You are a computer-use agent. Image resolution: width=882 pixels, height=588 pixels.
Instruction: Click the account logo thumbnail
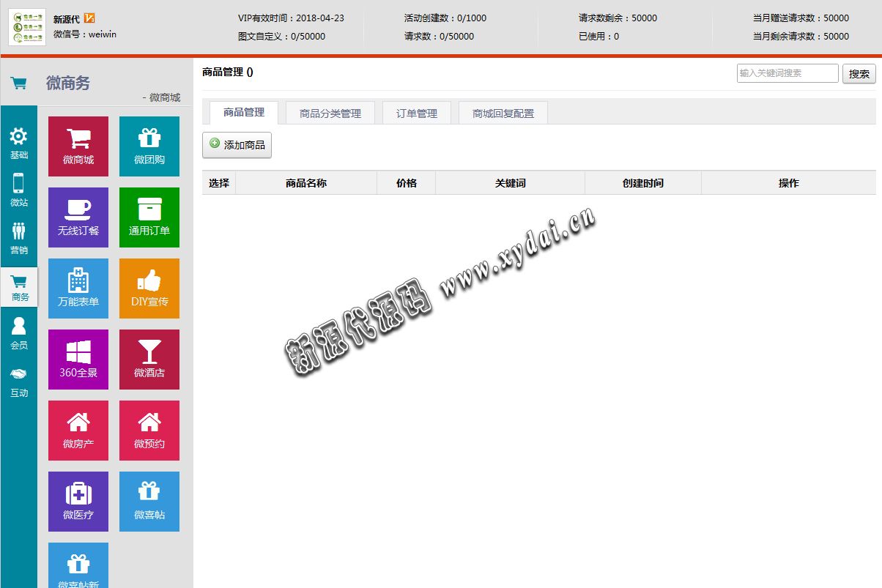point(27,27)
